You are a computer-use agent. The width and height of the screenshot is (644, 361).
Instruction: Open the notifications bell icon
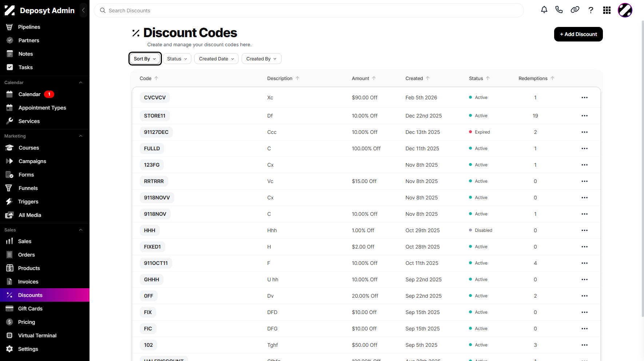tap(544, 10)
